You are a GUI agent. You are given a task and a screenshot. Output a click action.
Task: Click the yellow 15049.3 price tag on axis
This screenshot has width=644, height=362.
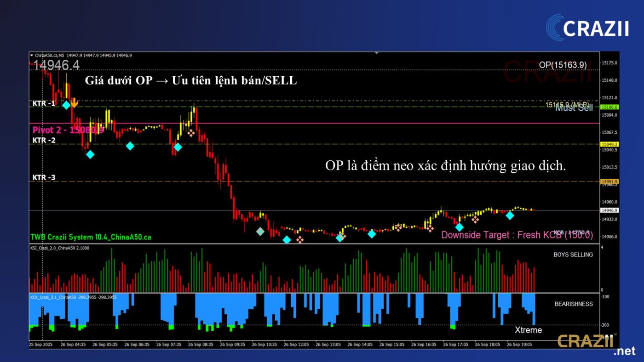609,144
